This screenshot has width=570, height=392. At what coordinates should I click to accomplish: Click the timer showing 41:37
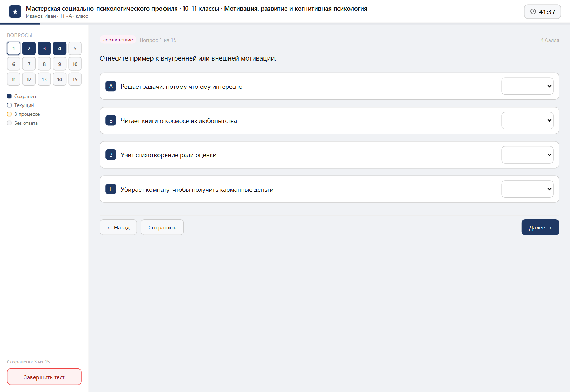[542, 12]
